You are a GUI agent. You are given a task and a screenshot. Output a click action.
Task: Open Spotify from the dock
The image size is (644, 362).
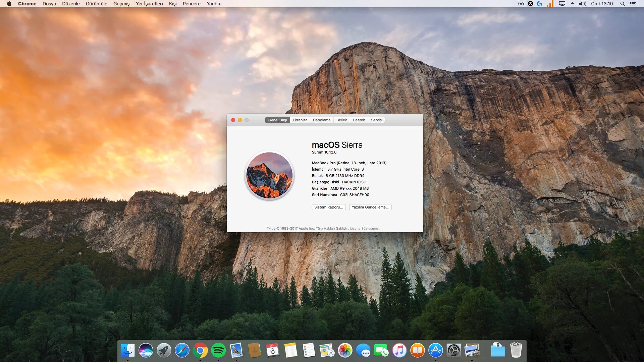(218, 351)
